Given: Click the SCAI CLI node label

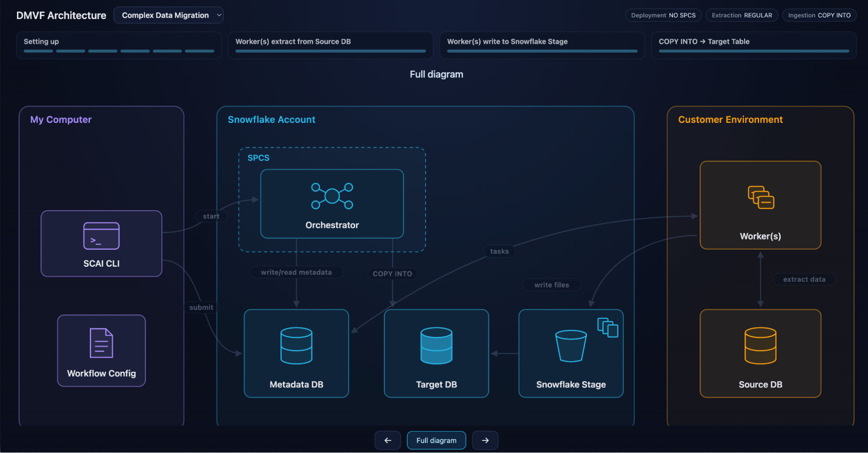Looking at the screenshot, I should (101, 264).
